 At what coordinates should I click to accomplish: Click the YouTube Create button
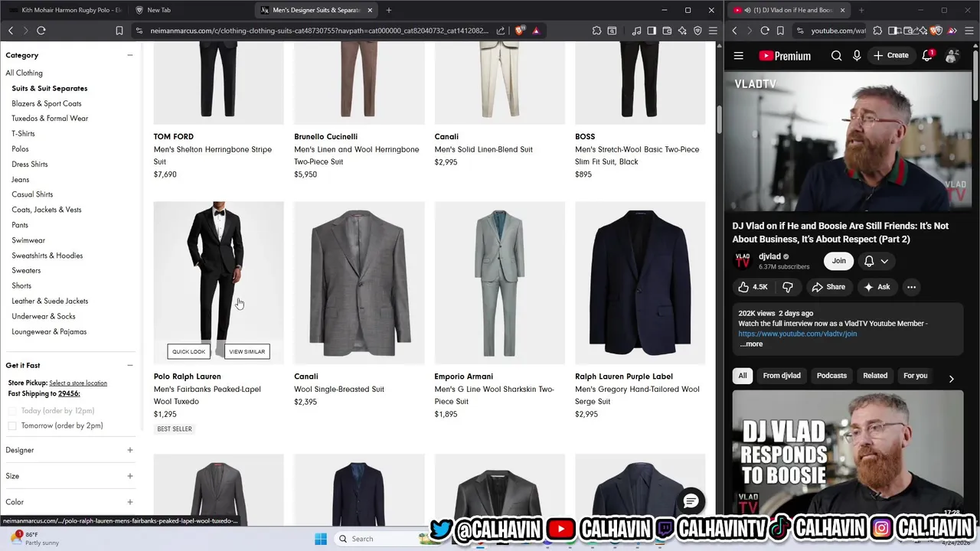coord(891,55)
